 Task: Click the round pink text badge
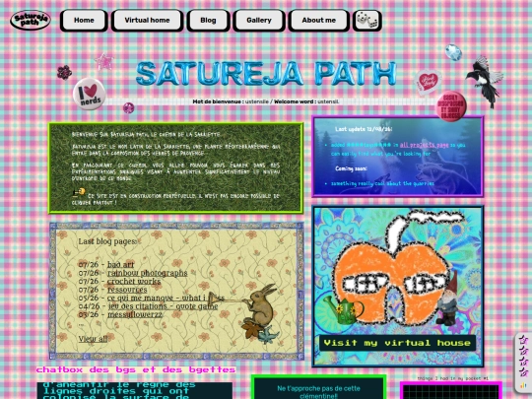point(451,106)
